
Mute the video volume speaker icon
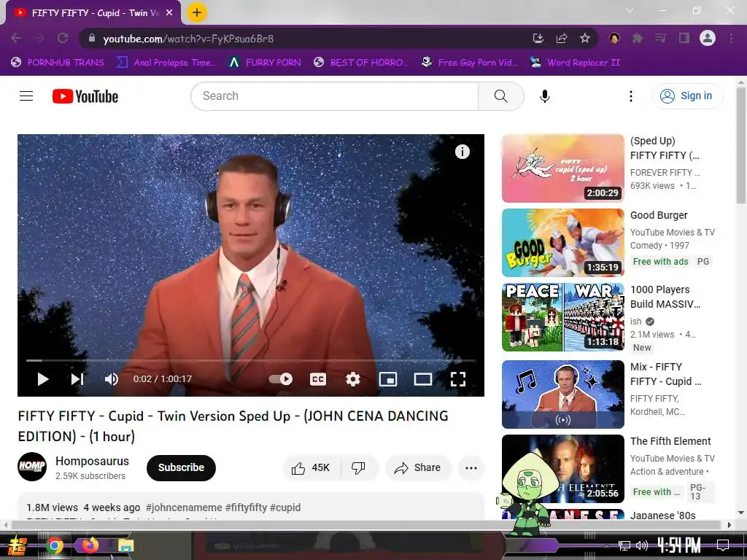pos(112,379)
